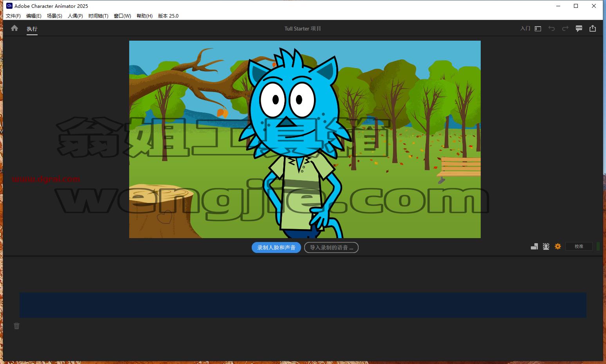Open the 场景(S) menu
This screenshot has width=606, height=364.
[54, 16]
